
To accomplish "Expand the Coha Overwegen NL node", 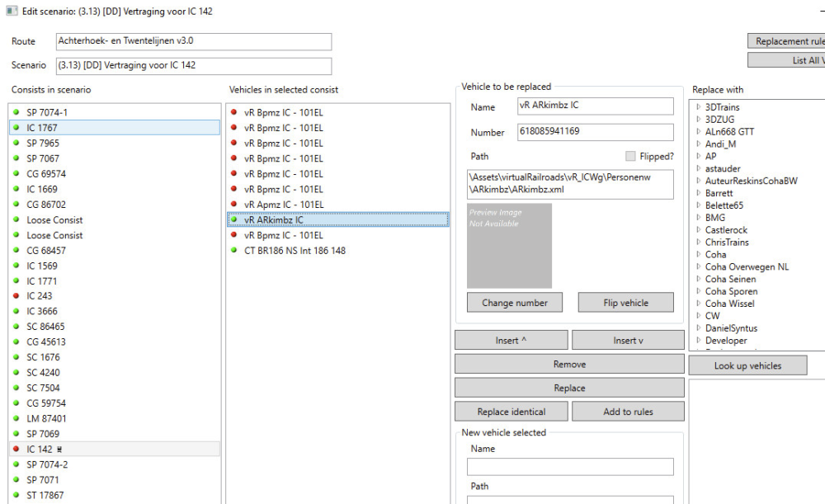I will pyautogui.click(x=698, y=267).
